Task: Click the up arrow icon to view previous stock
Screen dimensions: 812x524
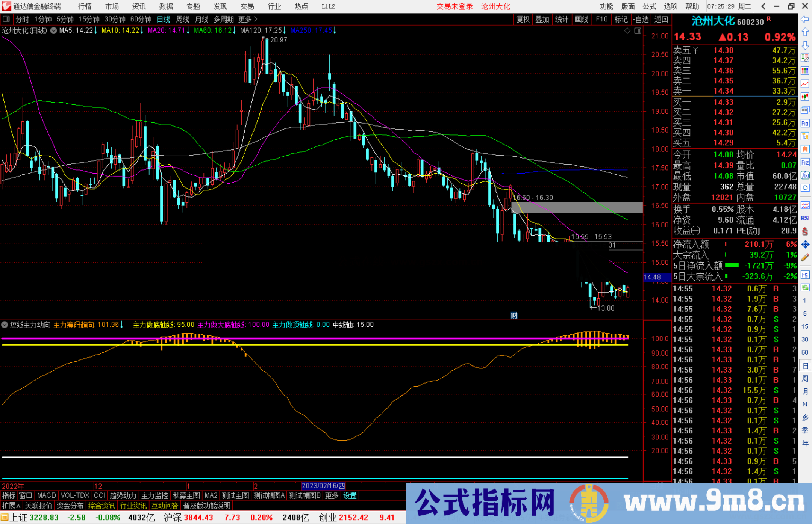Action: tap(804, 32)
